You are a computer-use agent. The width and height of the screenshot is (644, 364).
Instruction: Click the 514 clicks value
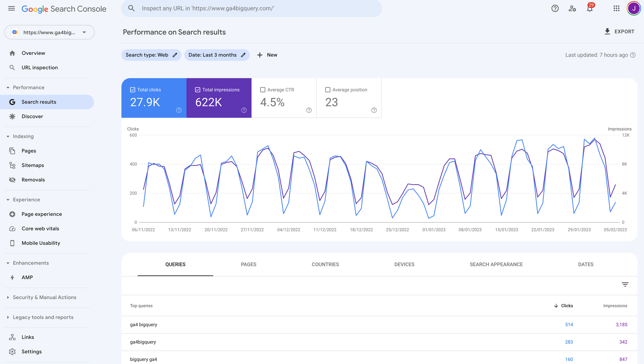pyautogui.click(x=569, y=325)
